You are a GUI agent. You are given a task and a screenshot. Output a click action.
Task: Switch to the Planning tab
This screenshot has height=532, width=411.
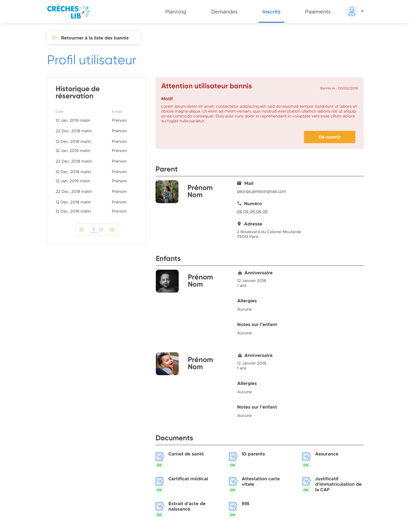point(176,12)
